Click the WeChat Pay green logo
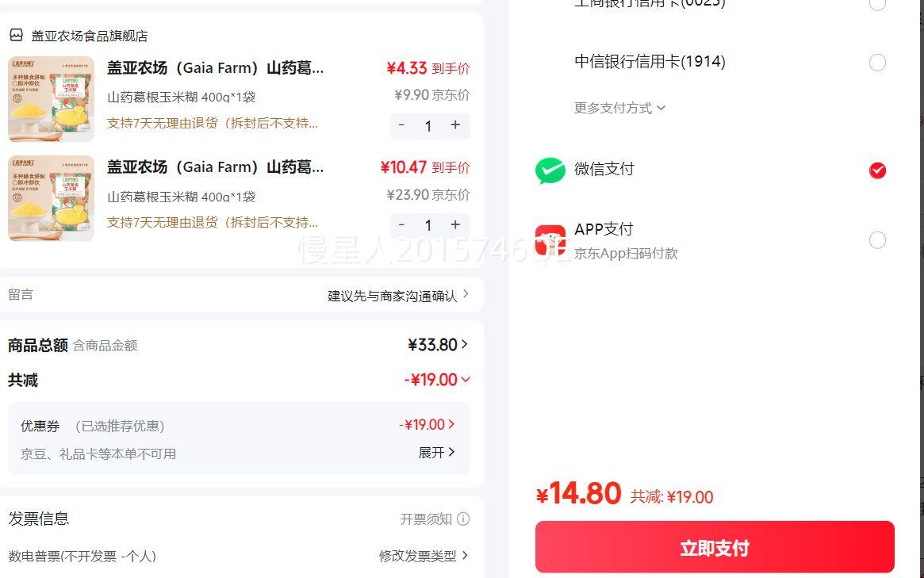The image size is (924, 578). (550, 170)
